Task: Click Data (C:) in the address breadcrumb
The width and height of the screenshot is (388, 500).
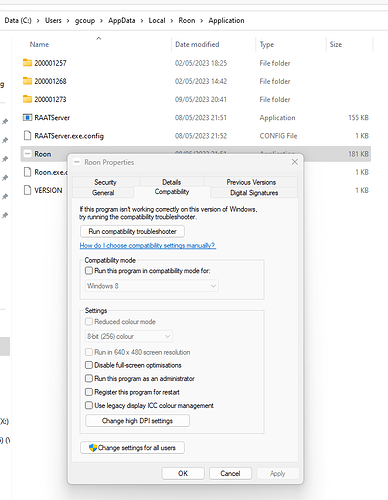Action: click(18, 21)
